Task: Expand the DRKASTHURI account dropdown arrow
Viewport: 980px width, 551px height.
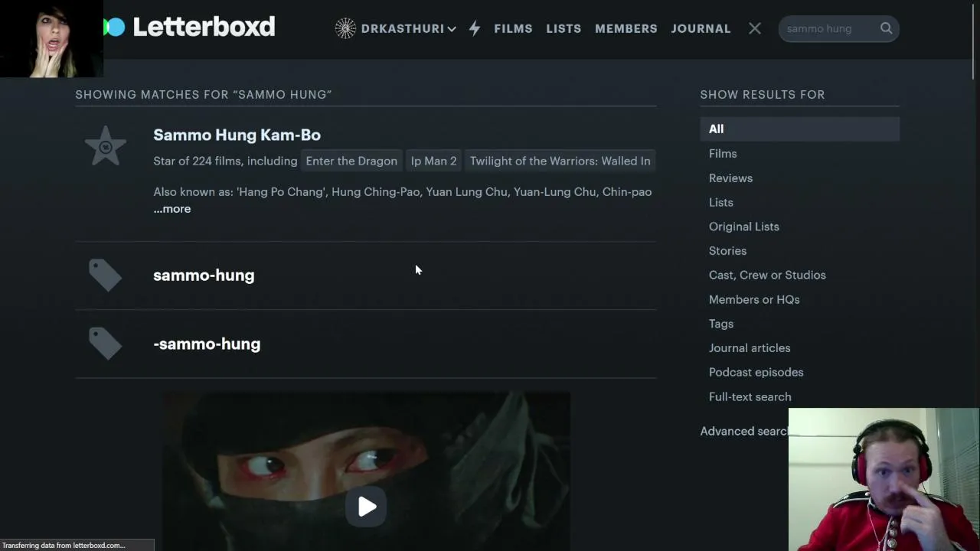Action: (452, 29)
